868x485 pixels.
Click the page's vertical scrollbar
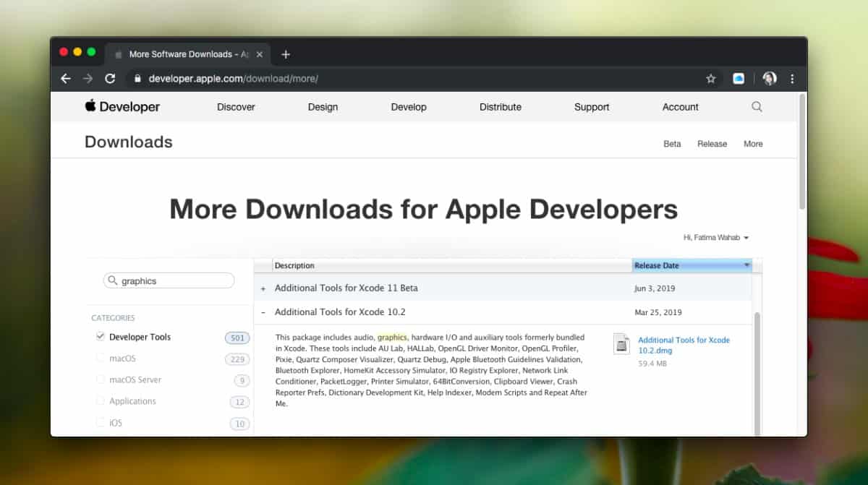[802, 152]
